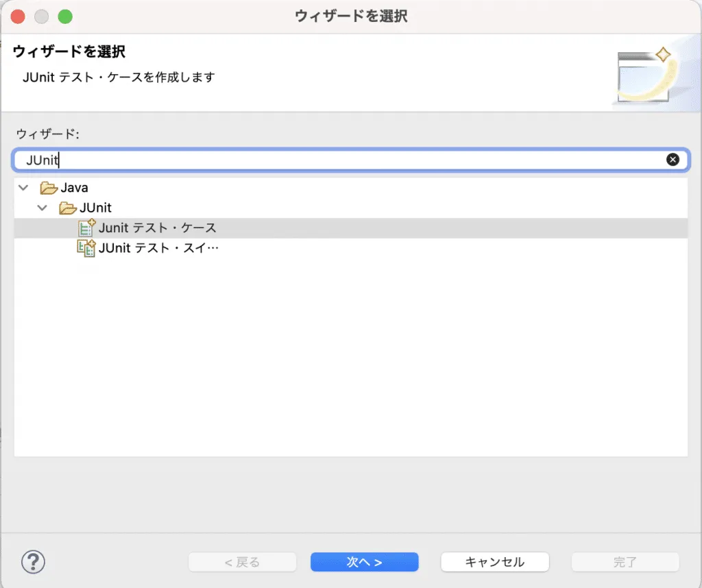The image size is (702, 588).
Task: Clear the wizard filter text field
Action: click(673, 159)
